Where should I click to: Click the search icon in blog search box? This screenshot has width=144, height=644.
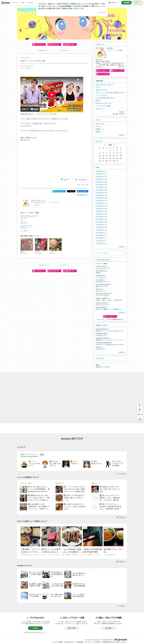[125, 253]
